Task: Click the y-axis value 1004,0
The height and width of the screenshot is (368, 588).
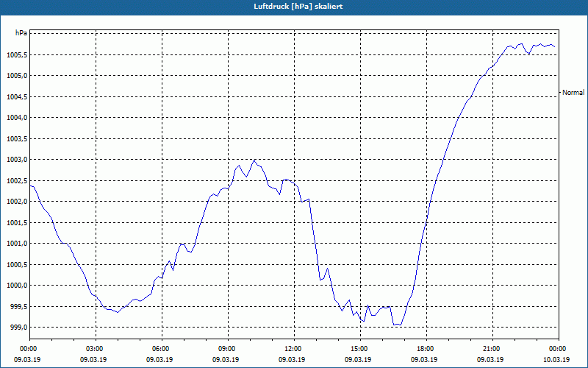Action: tap(16, 118)
